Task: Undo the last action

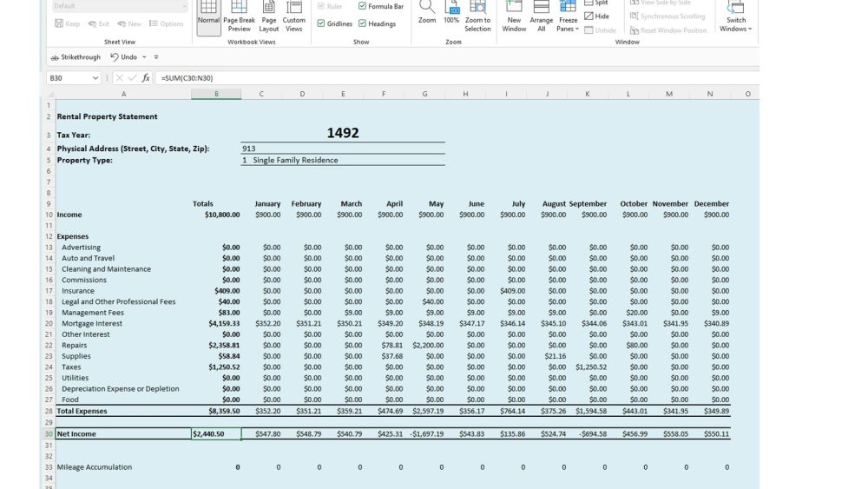Action: (x=123, y=57)
